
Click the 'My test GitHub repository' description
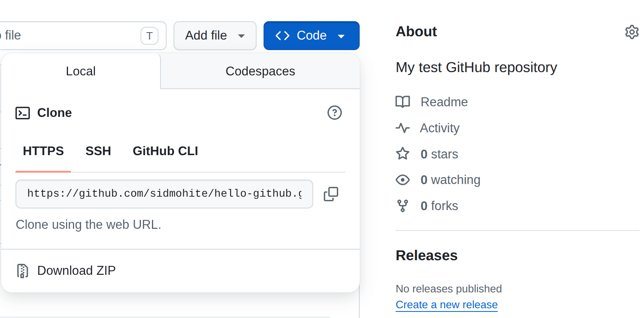point(476,67)
